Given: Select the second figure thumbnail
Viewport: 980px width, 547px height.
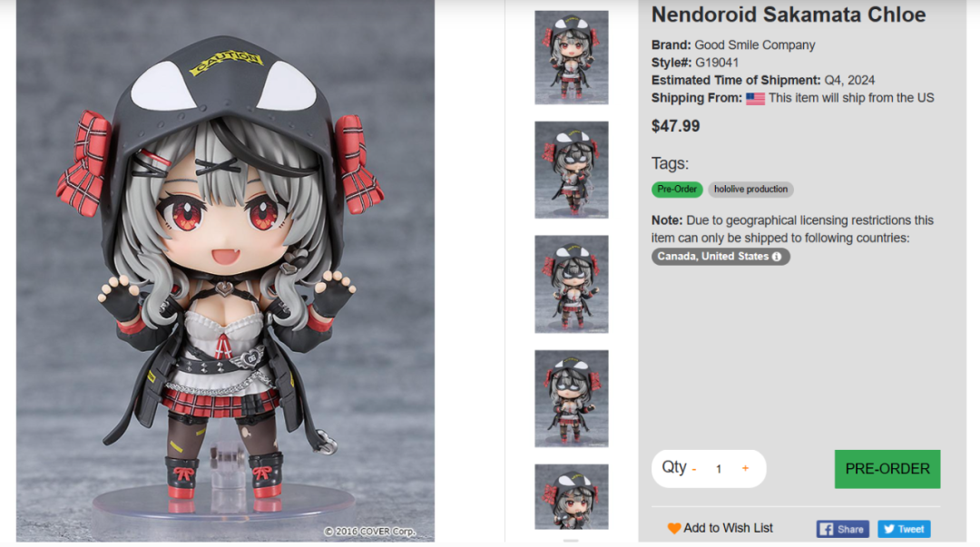Looking at the screenshot, I should (572, 170).
